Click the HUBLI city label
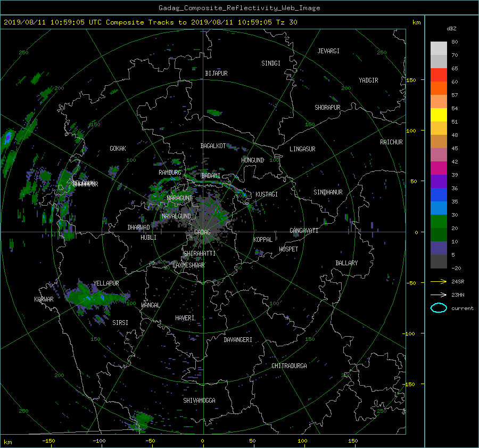479x448 pixels. point(148,237)
